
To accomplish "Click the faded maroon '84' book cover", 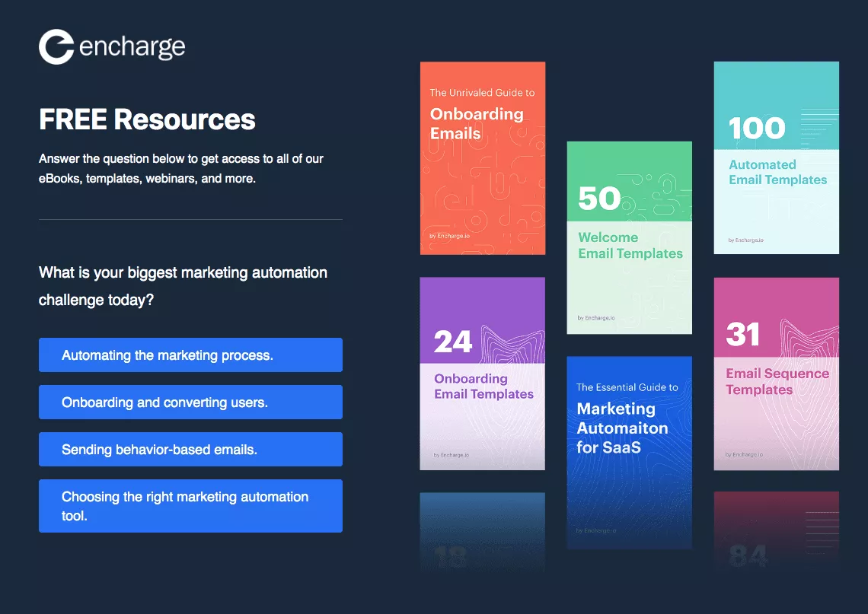I will [776, 532].
